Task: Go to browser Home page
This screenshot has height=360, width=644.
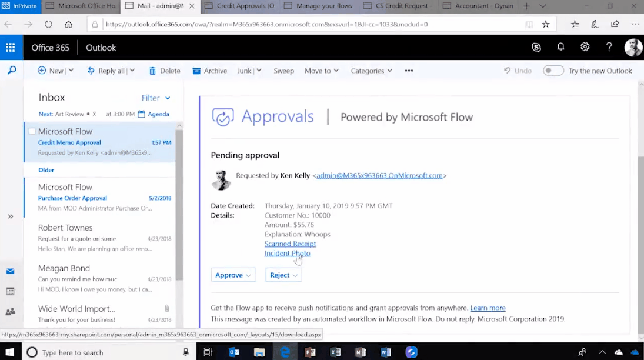Action: click(68, 24)
